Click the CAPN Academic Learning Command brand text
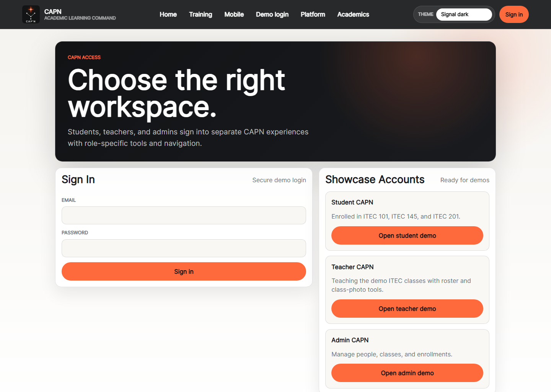This screenshot has width=551, height=392. (x=80, y=15)
